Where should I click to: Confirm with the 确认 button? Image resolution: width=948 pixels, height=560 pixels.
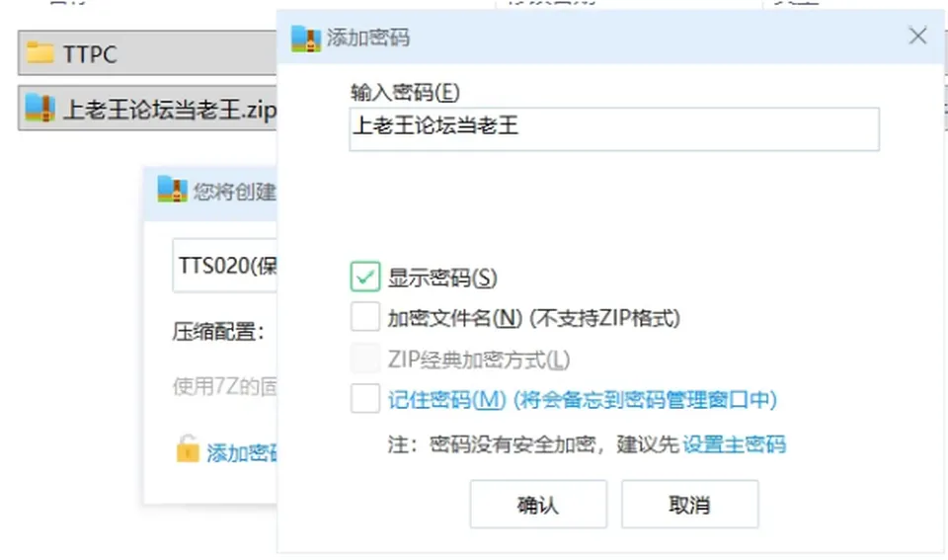[538, 504]
